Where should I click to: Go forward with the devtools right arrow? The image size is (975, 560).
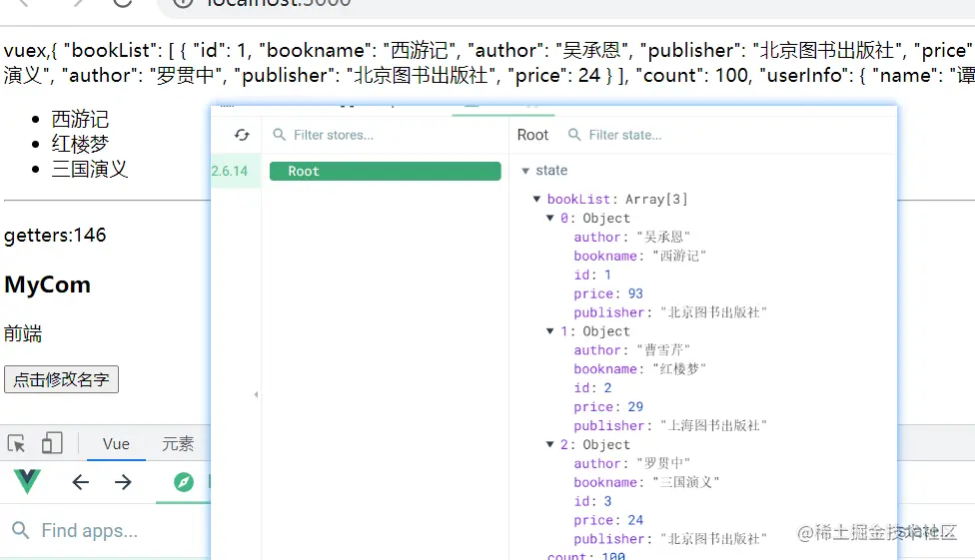[x=123, y=482]
